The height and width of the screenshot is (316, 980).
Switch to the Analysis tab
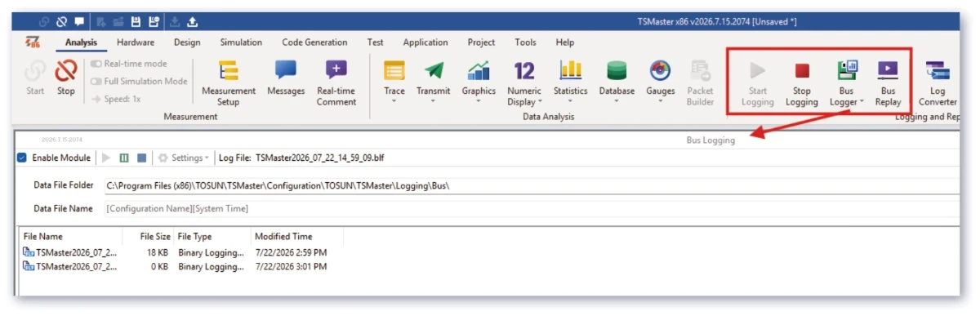coord(81,42)
